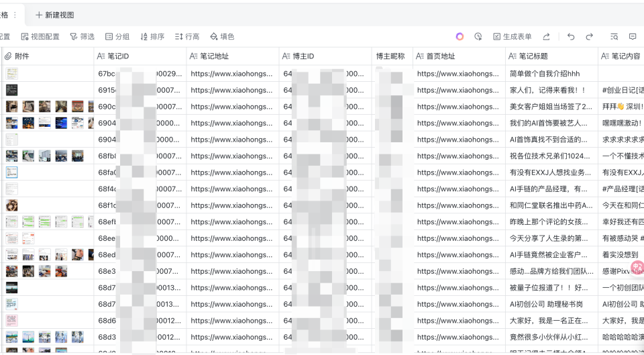Click the share arrow icon
The width and height of the screenshot is (644, 355).
[547, 37]
